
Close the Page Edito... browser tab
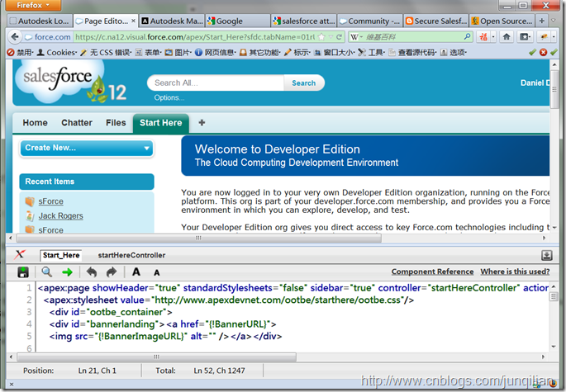[133, 21]
